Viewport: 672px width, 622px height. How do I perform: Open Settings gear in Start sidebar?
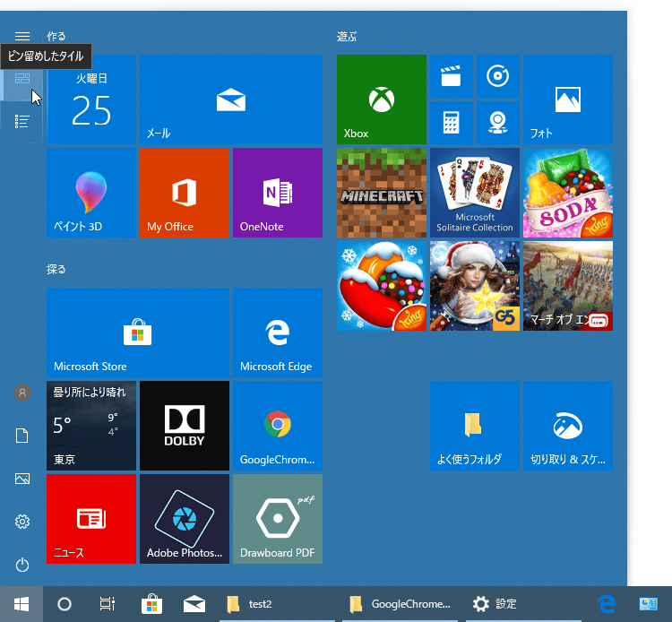(22, 522)
